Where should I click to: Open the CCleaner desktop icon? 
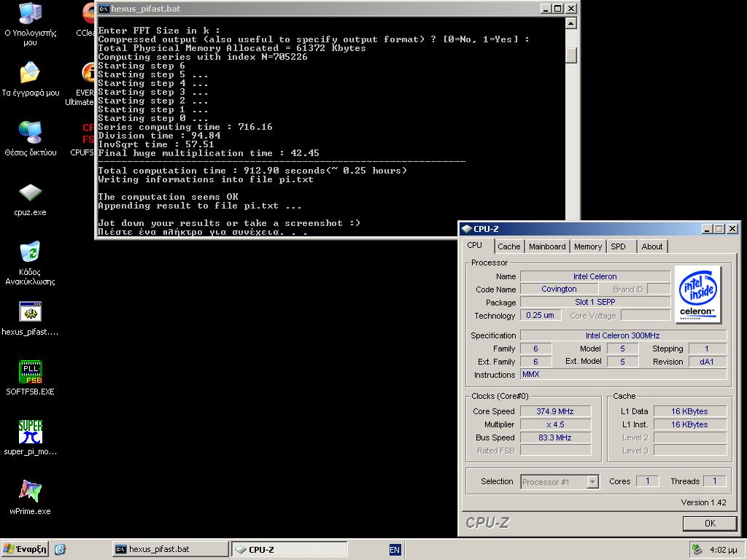point(88,15)
